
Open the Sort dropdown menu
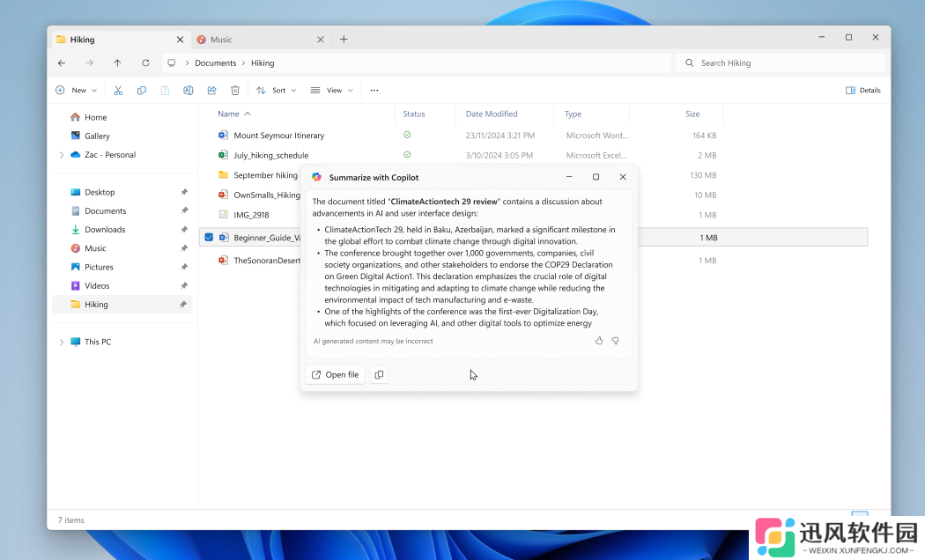[x=276, y=90]
